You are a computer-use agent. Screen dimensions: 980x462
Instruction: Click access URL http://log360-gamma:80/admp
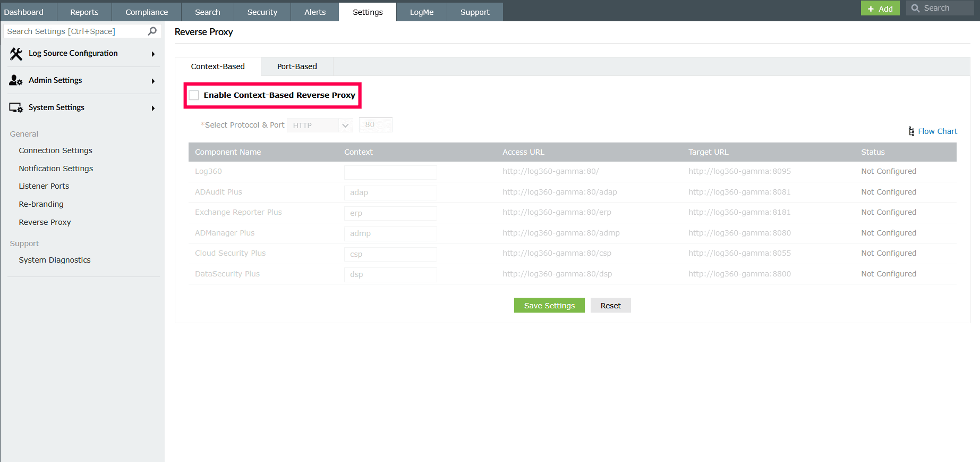pos(561,233)
